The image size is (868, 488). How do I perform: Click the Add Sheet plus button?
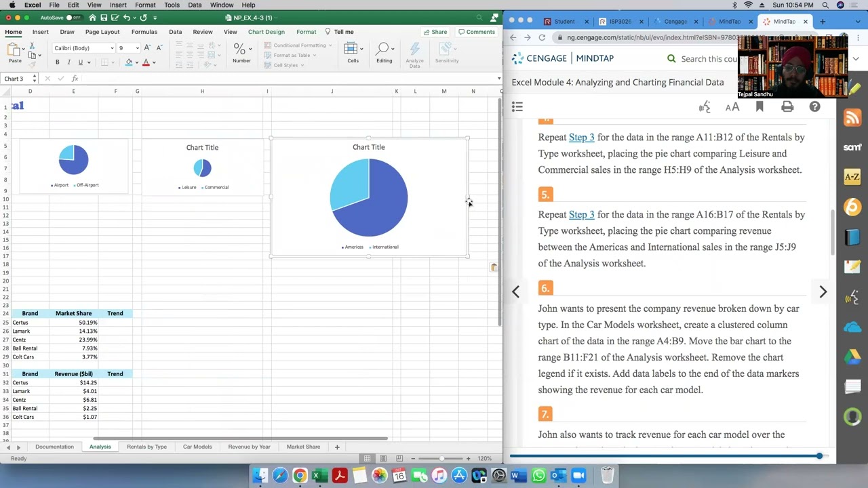tap(337, 447)
